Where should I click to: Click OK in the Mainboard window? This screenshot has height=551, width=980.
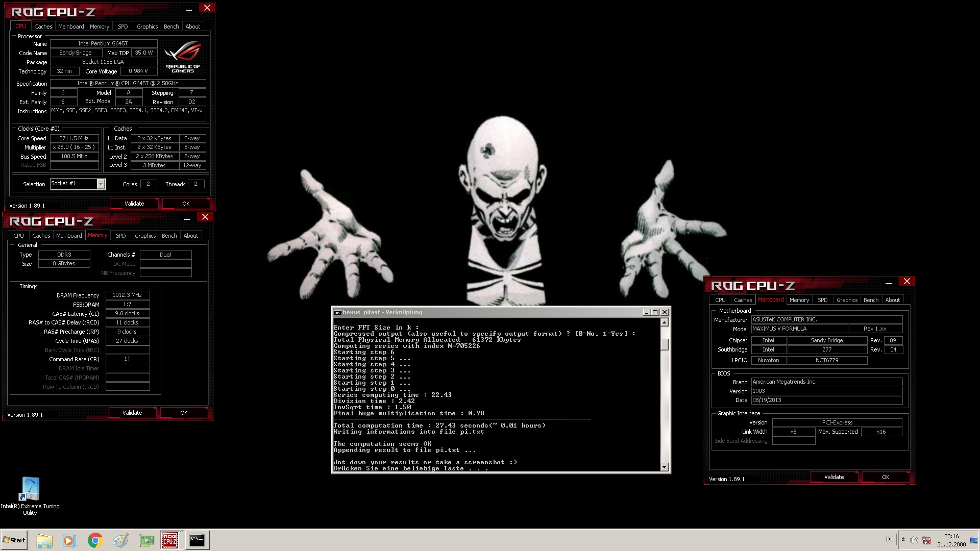[886, 477]
